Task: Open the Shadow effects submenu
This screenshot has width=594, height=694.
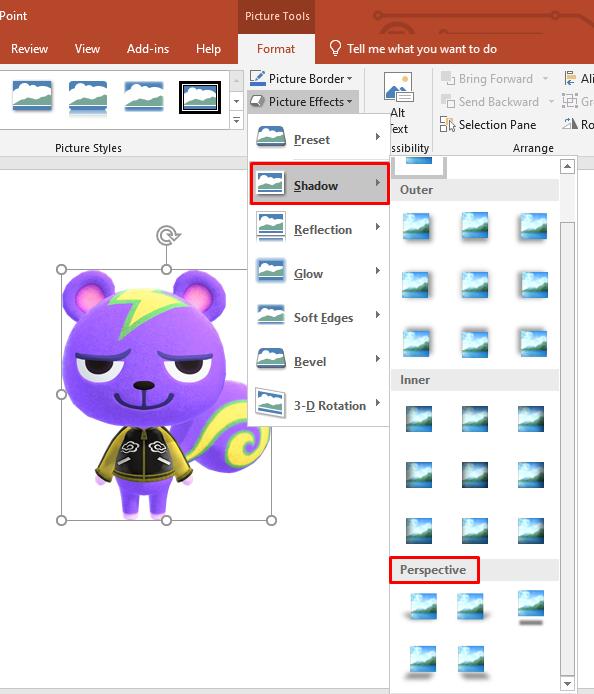Action: [320, 184]
